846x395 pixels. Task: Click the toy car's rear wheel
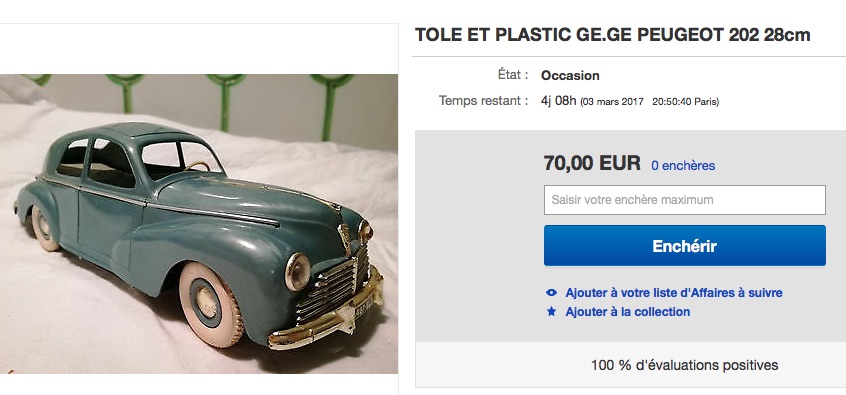[44, 229]
